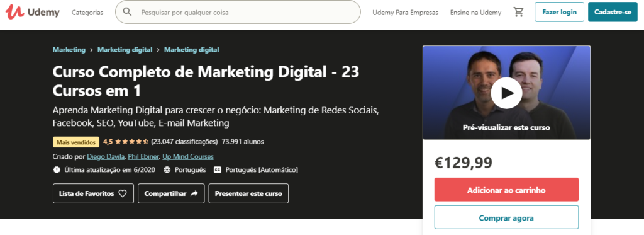Screen dimensions: 644x235
Task: Click the €129,99 price
Action: coord(464,163)
